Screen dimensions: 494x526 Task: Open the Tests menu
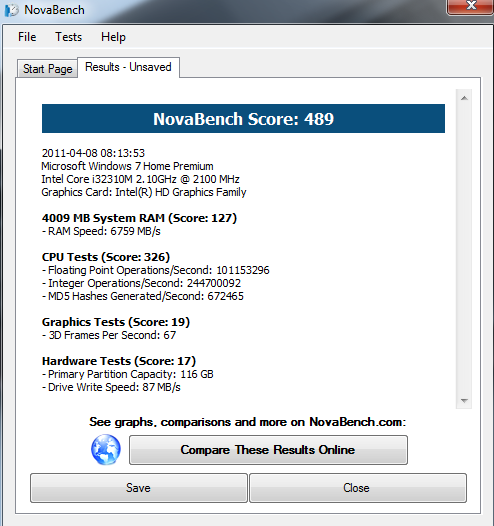[68, 37]
